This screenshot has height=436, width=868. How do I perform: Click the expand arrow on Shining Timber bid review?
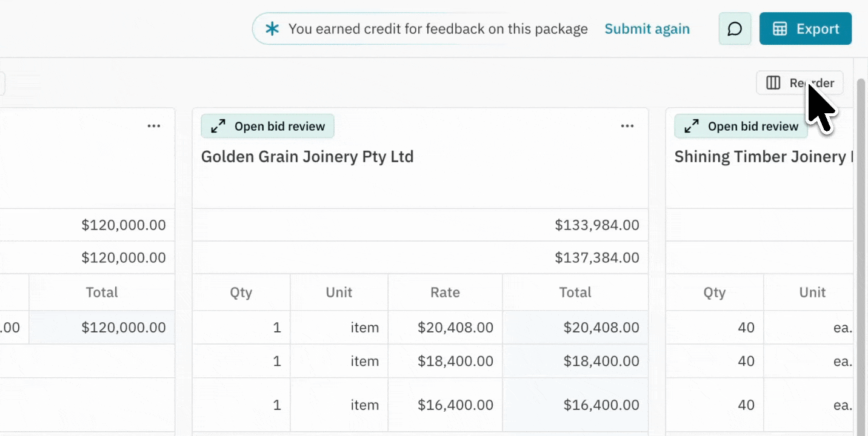(691, 126)
